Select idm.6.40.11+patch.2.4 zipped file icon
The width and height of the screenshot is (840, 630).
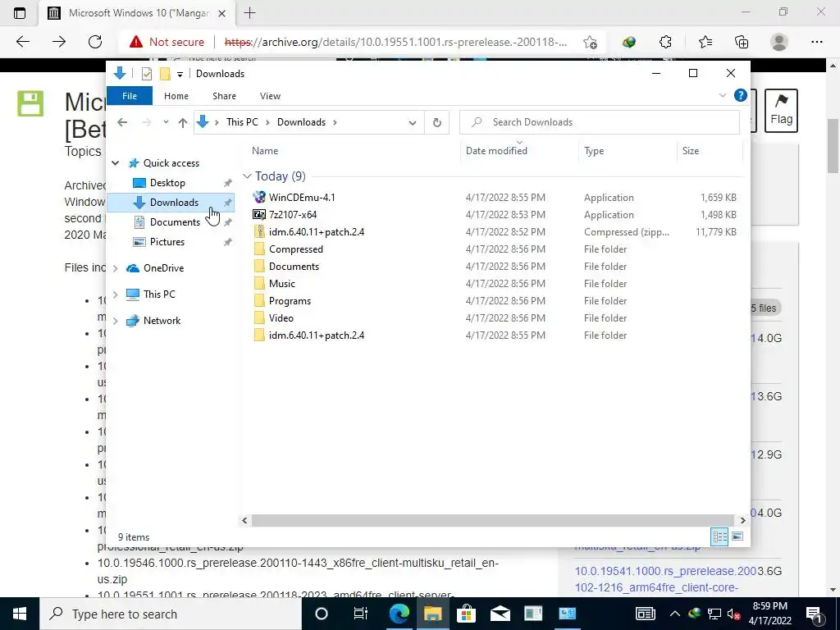pos(259,231)
